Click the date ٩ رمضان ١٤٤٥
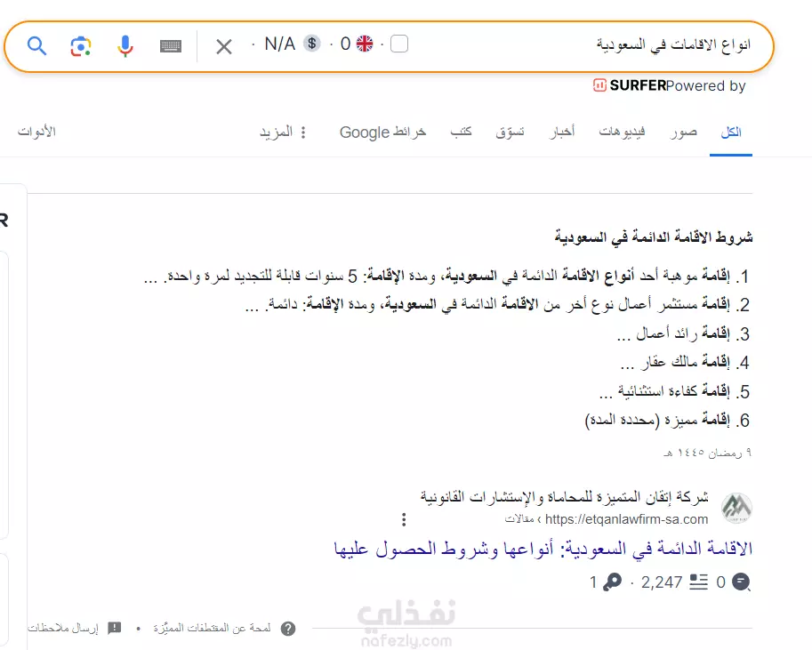Image resolution: width=812 pixels, height=650 pixels. tap(707, 453)
